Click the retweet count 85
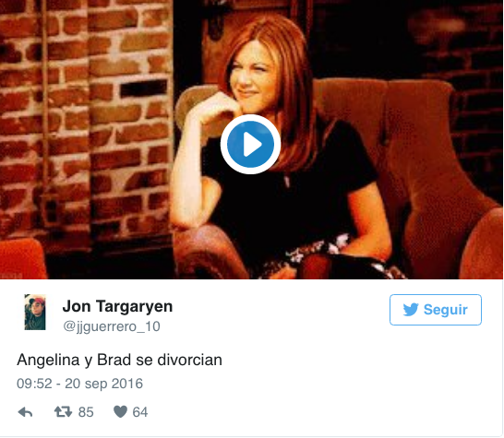Viewport: 504px width, 438px height. pos(86,412)
